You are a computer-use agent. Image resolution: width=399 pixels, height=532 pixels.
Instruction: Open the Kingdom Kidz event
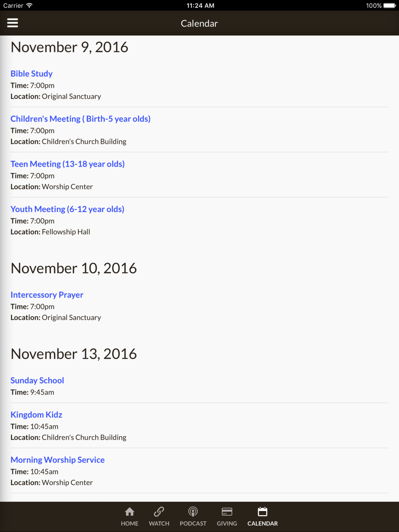point(36,415)
